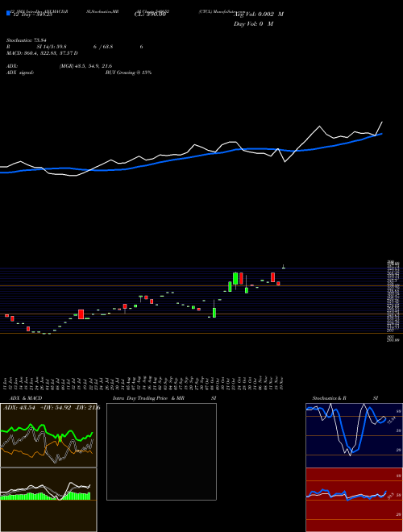403x532 pixels.
Task: Click the end of the white price line
Action: 382,122
